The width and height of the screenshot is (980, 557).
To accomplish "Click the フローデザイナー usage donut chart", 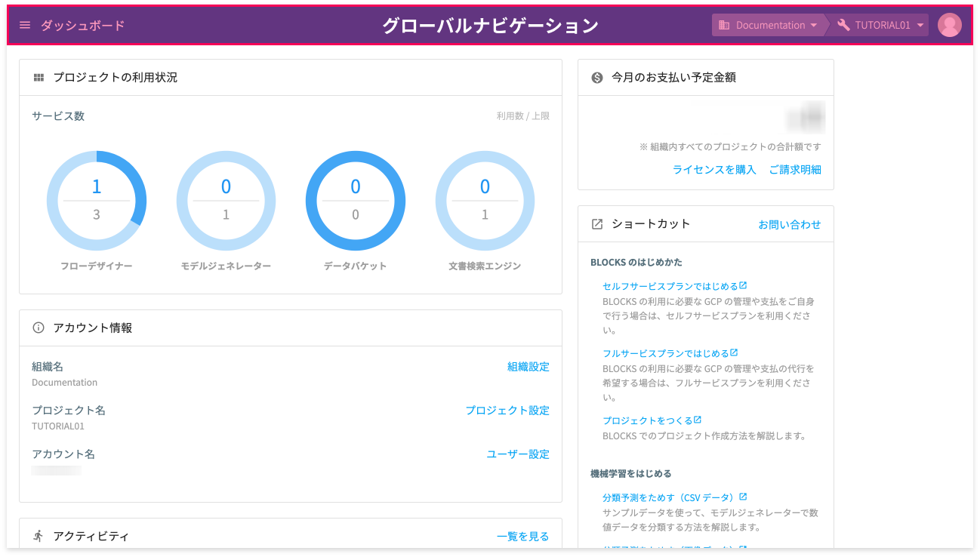I will 97,201.
